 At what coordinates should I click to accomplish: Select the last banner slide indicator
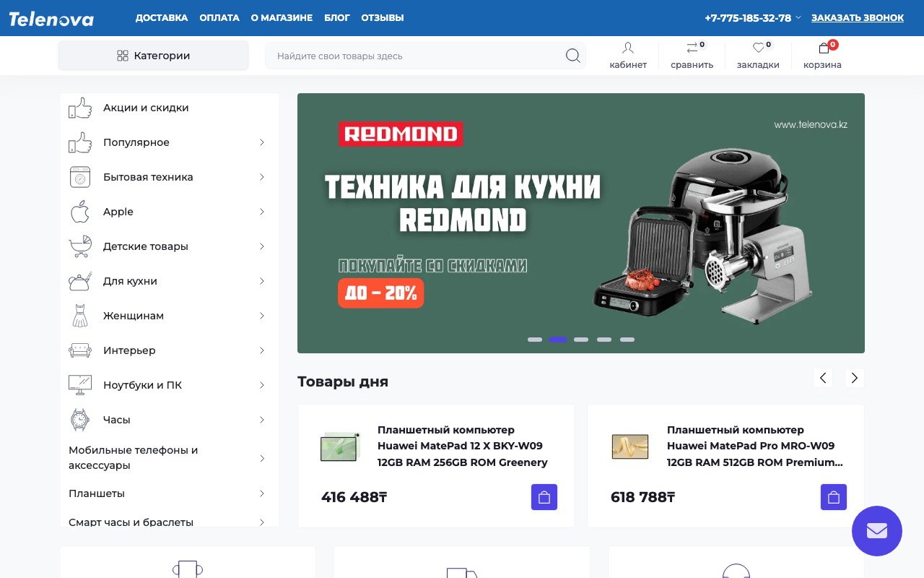[x=627, y=340]
